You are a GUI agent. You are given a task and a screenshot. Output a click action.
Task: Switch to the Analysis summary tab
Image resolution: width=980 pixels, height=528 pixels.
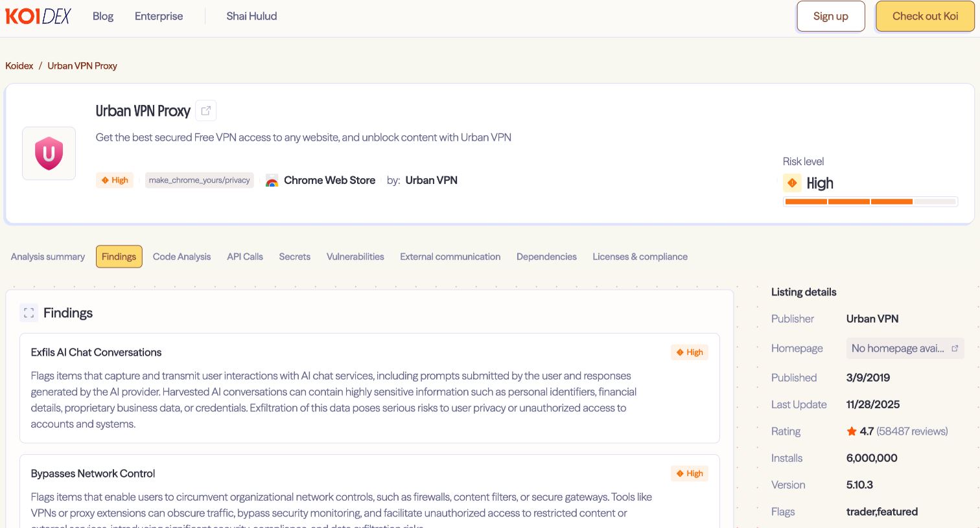(x=48, y=257)
